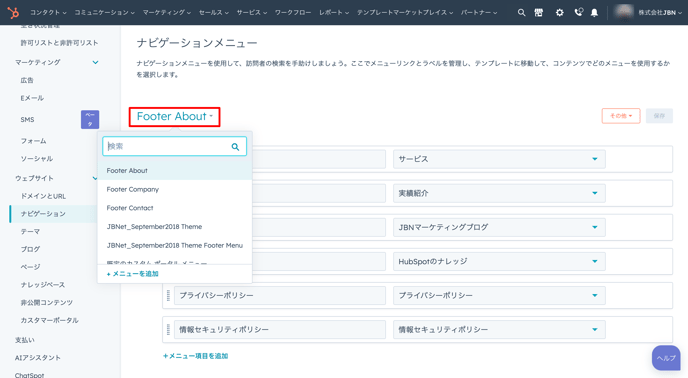688x378 pixels.
Task: Go to ドメインとURL in sidebar
Action: (x=43, y=196)
